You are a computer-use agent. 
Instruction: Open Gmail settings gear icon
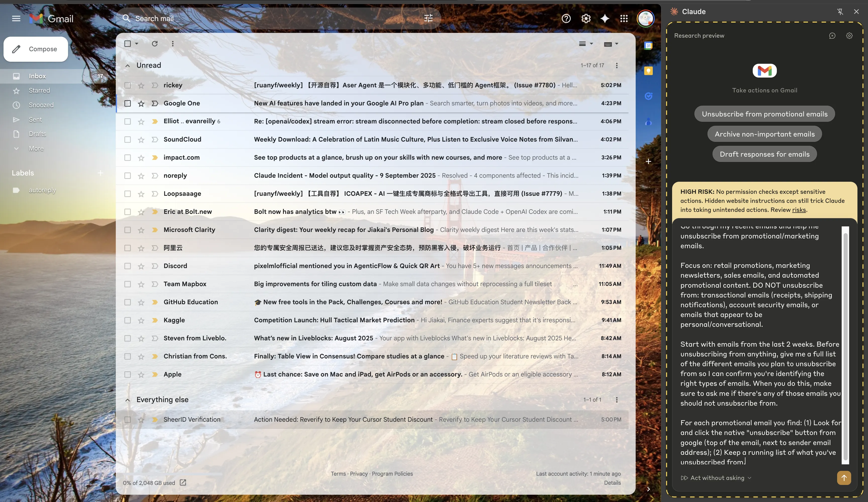pyautogui.click(x=585, y=19)
